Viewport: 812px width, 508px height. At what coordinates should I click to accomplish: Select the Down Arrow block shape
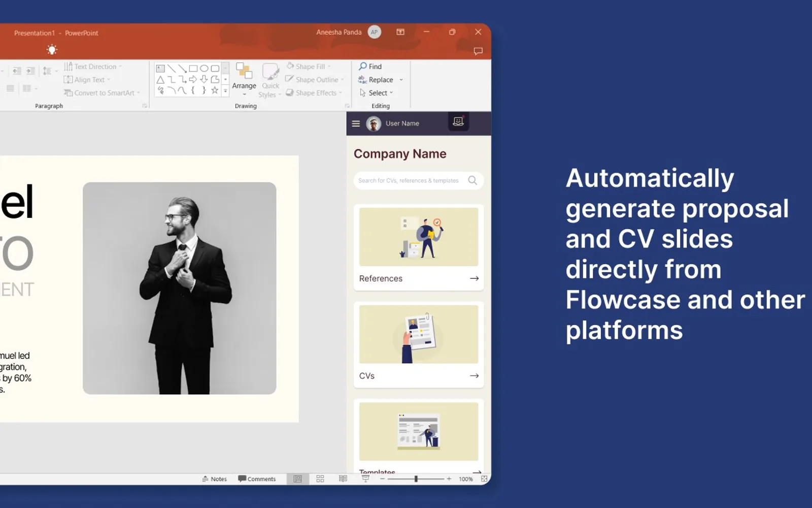[204, 80]
